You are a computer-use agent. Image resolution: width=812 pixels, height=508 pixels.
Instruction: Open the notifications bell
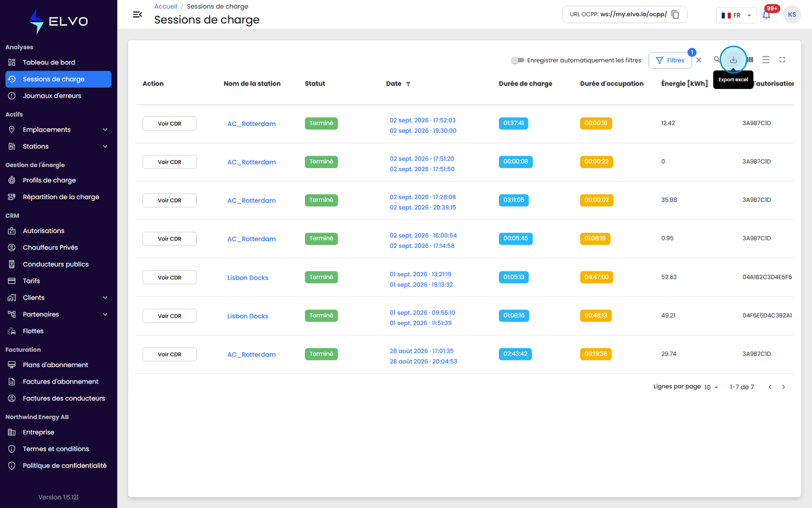766,15
